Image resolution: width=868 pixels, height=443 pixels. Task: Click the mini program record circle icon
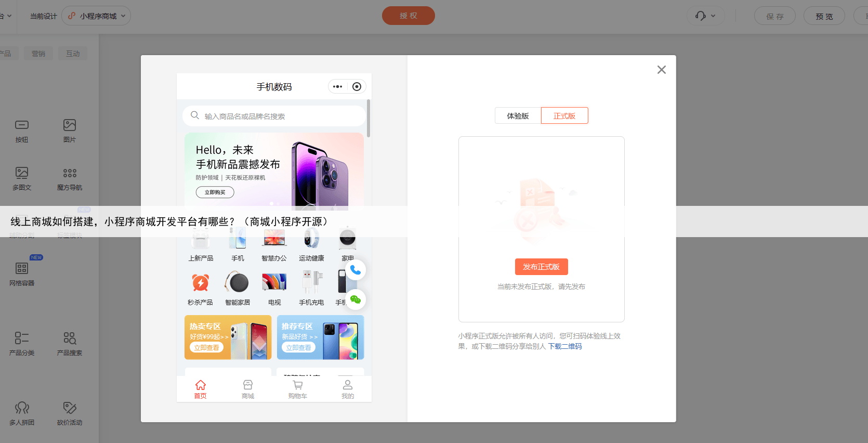(357, 87)
